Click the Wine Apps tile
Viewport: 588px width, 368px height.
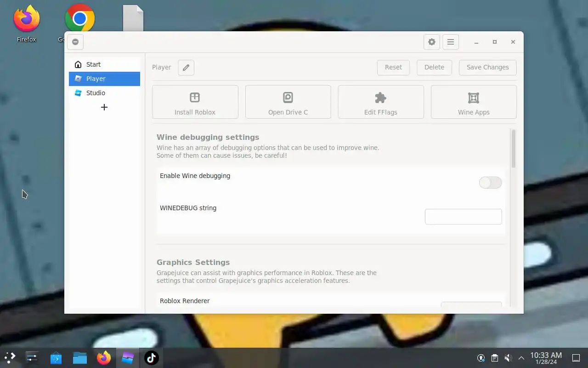pyautogui.click(x=474, y=102)
